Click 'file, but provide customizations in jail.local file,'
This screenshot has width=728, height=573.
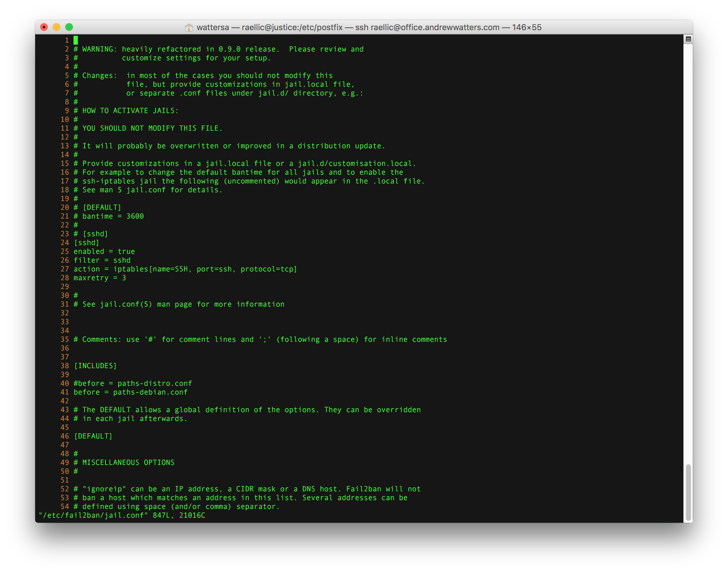(241, 85)
